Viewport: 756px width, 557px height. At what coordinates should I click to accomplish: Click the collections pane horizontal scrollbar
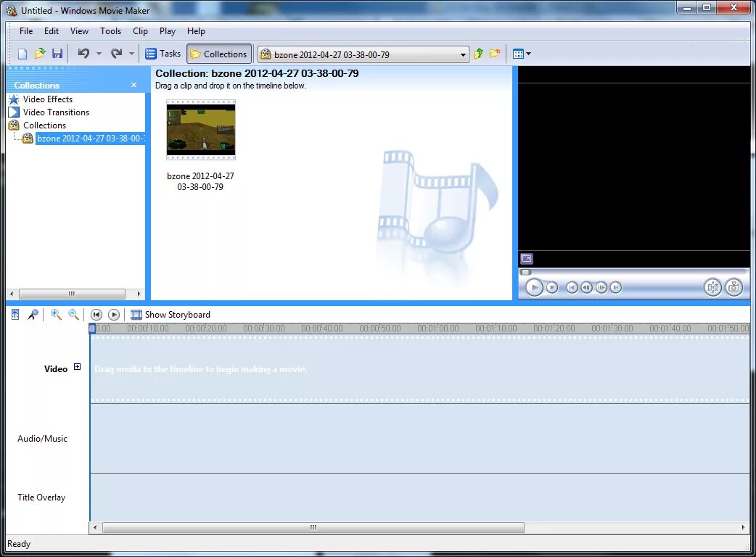click(72, 294)
